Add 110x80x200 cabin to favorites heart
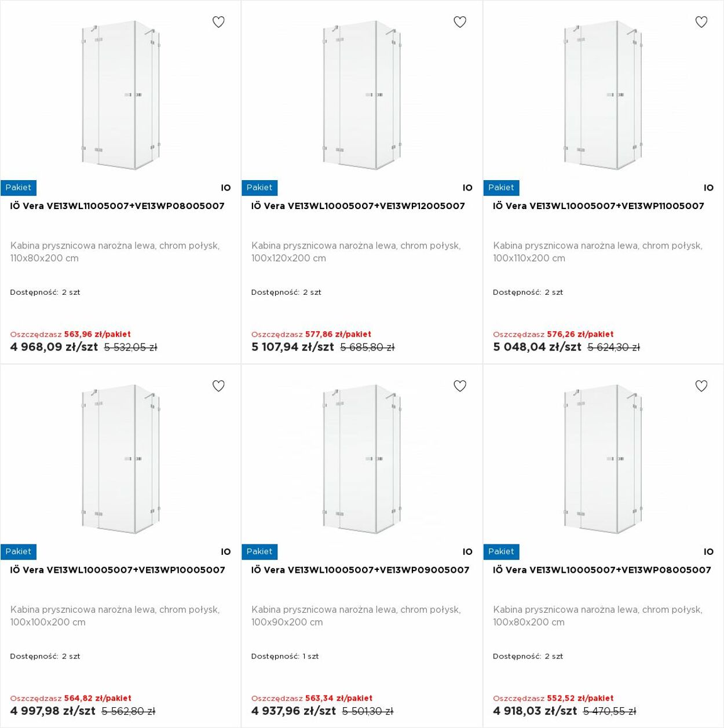The width and height of the screenshot is (724, 728). click(x=218, y=22)
